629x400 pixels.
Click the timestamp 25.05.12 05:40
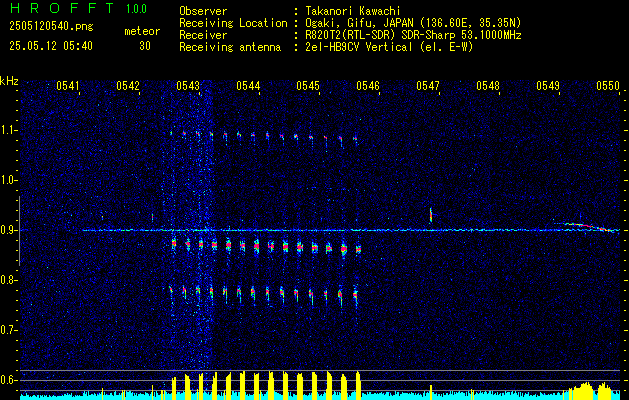tap(51, 46)
